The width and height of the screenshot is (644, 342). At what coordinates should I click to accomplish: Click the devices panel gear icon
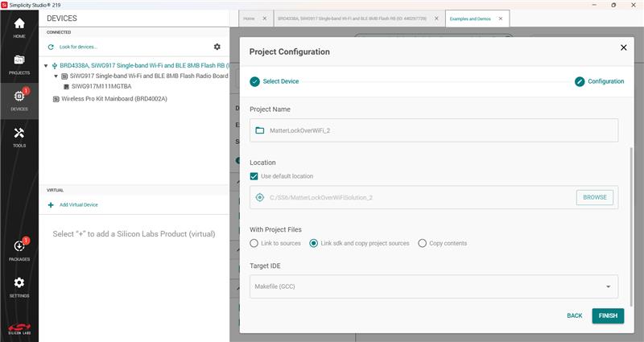click(217, 47)
